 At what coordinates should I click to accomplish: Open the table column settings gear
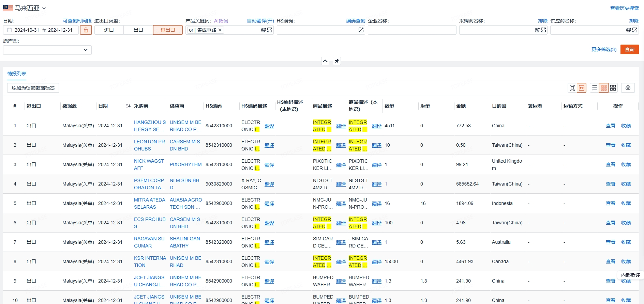coord(628,88)
